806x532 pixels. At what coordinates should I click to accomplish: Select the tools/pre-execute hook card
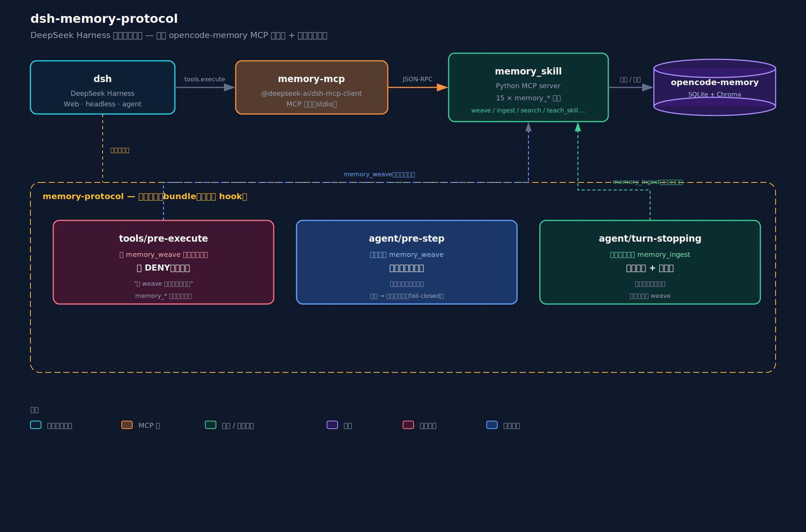click(163, 262)
